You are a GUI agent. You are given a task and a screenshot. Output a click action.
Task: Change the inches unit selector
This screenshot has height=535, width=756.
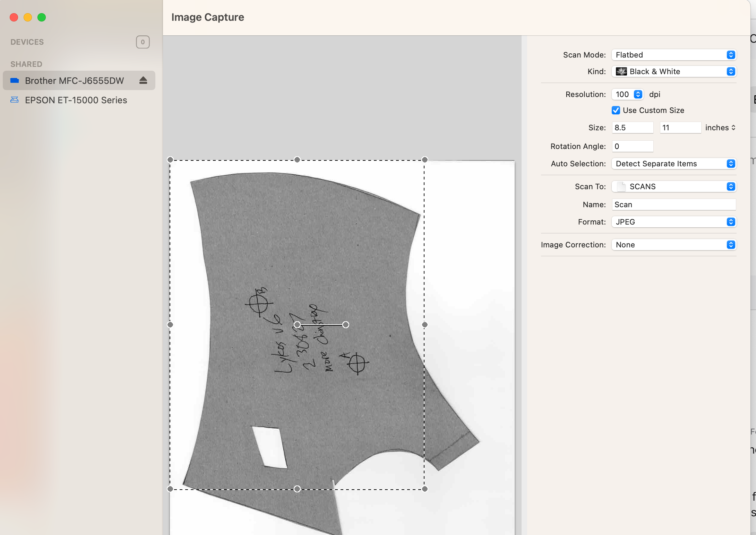[720, 128]
